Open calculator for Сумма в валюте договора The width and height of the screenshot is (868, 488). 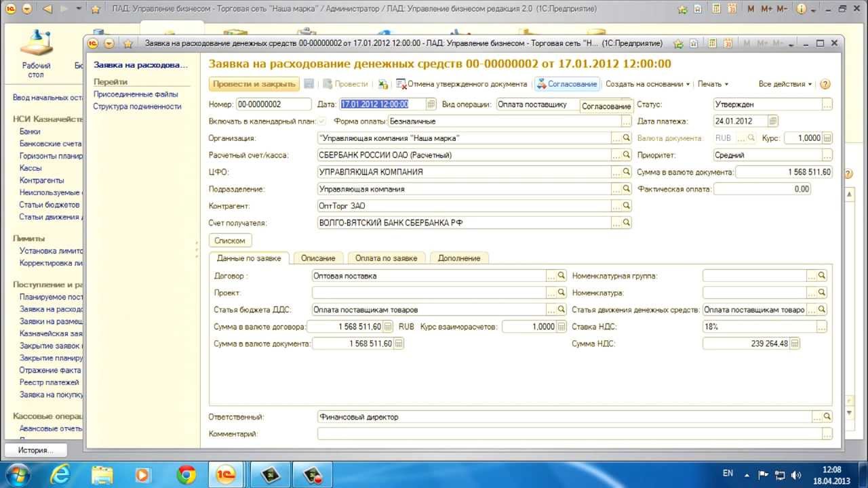[388, 327]
